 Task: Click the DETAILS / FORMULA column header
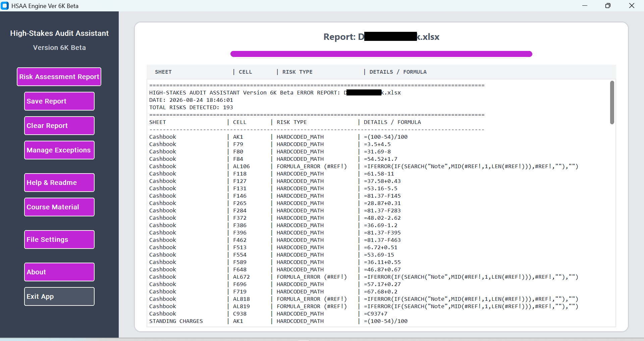[x=398, y=72]
